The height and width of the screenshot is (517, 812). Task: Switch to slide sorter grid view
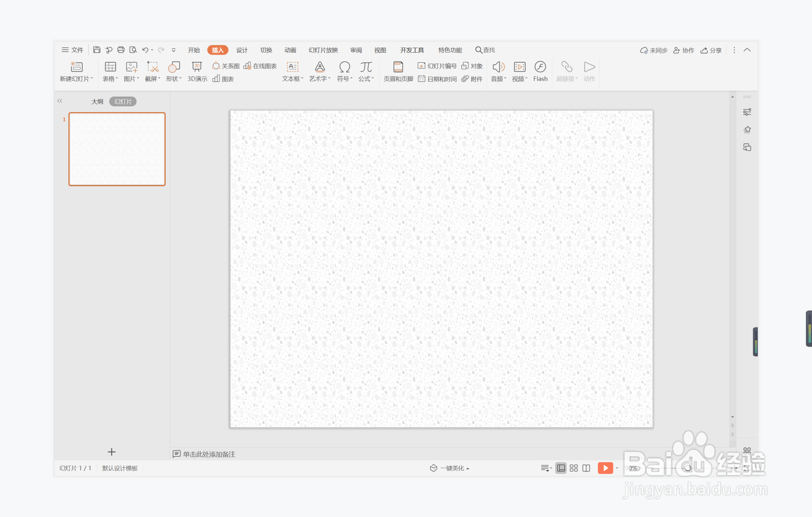coord(573,468)
